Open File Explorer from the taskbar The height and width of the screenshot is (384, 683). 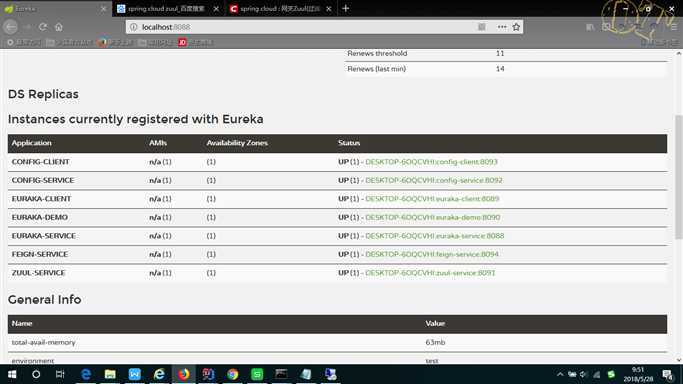coord(110,374)
